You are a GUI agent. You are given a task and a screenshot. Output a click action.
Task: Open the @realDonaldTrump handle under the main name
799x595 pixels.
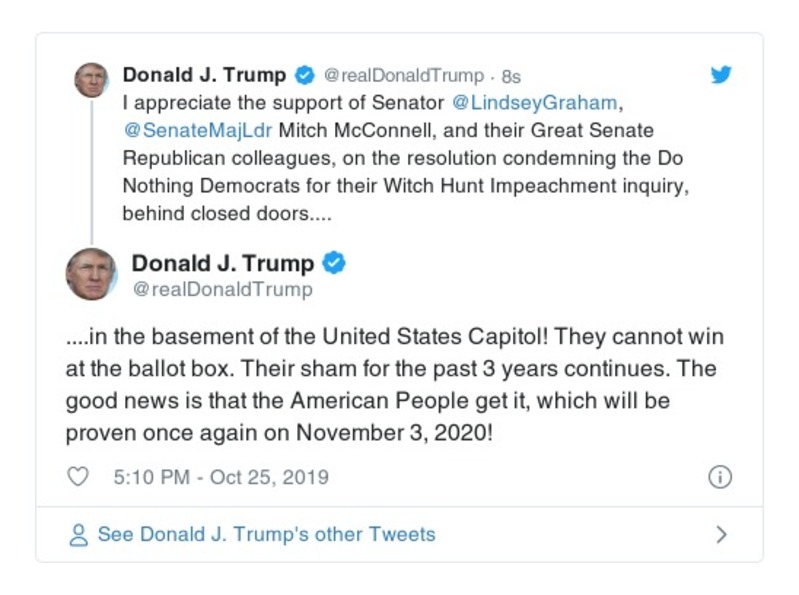click(222, 290)
